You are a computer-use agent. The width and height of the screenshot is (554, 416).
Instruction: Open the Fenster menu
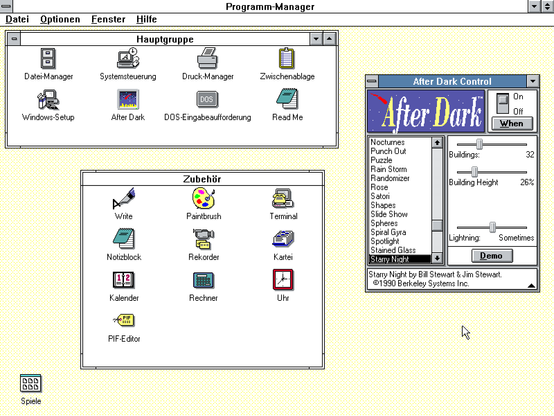[x=108, y=19]
